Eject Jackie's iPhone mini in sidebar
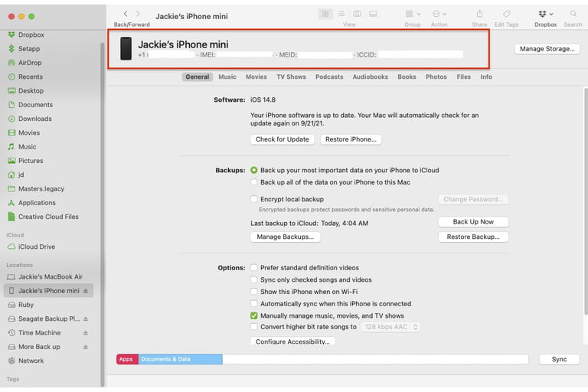 point(86,291)
